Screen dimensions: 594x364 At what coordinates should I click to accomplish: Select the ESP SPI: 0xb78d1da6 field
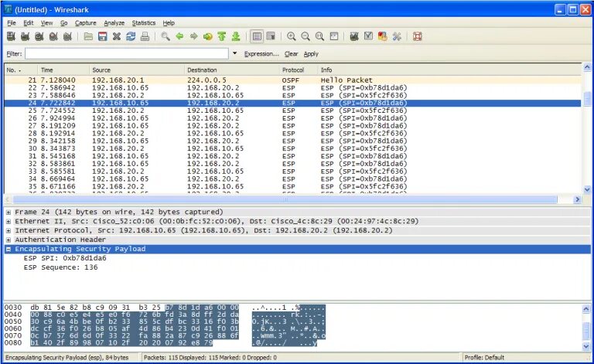65,258
